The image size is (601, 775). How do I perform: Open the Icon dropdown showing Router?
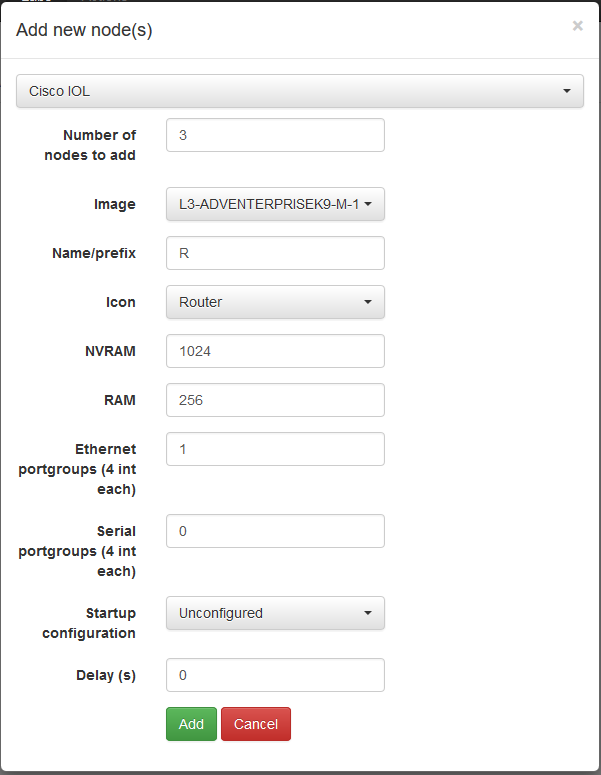275,302
